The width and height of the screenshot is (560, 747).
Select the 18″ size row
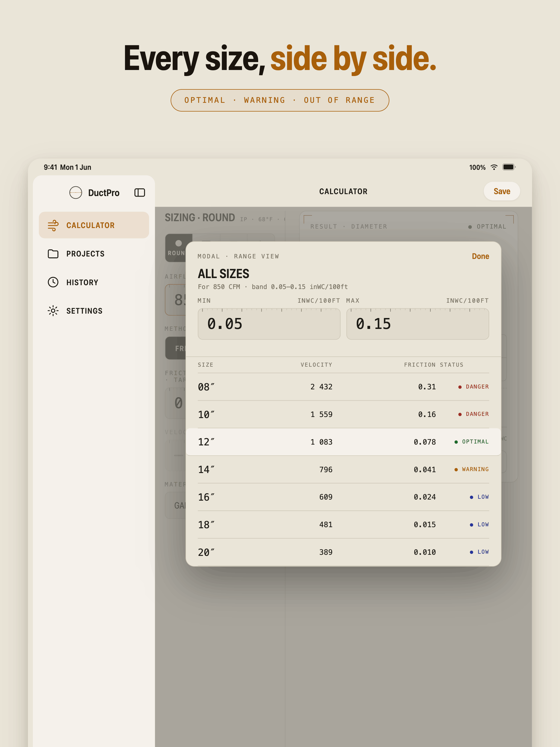point(343,524)
